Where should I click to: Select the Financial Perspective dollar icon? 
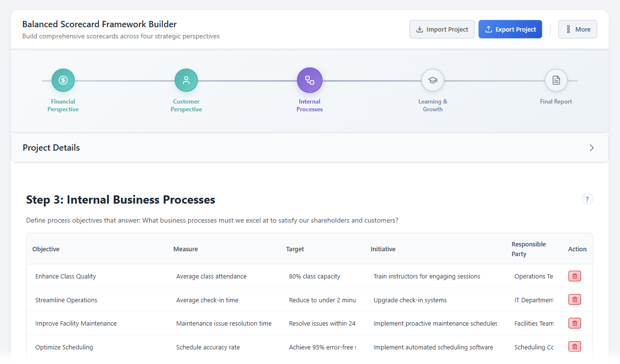click(x=63, y=80)
